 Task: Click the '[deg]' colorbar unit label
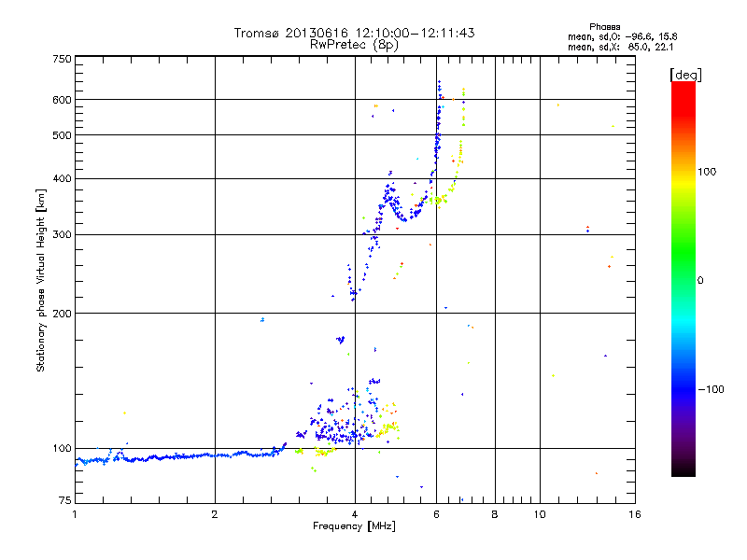685,75
